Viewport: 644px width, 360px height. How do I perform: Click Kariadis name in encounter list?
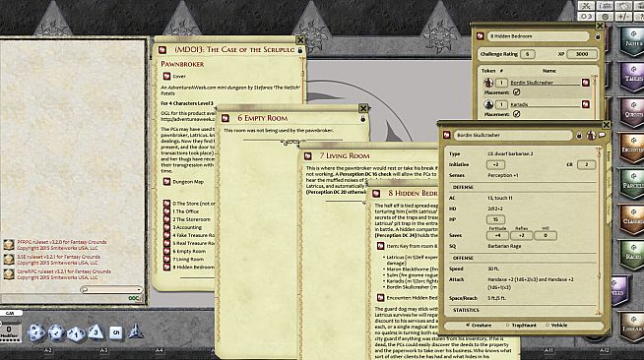point(519,104)
